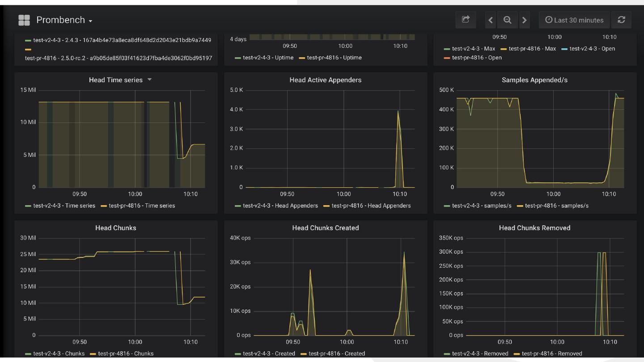Screen dimensions: 644x362
Task: Zoom out time range with magnifier icon
Action: pyautogui.click(x=507, y=20)
